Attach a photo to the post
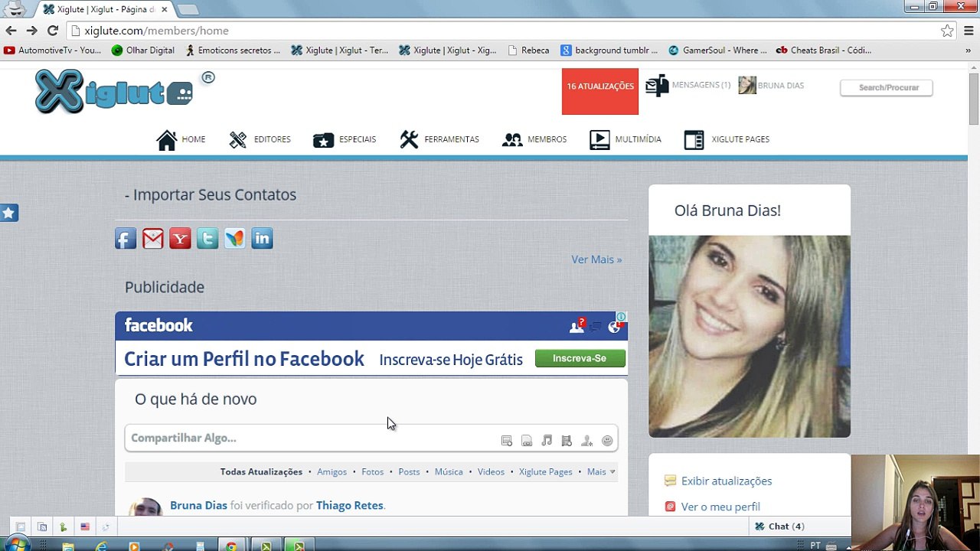 click(x=507, y=441)
